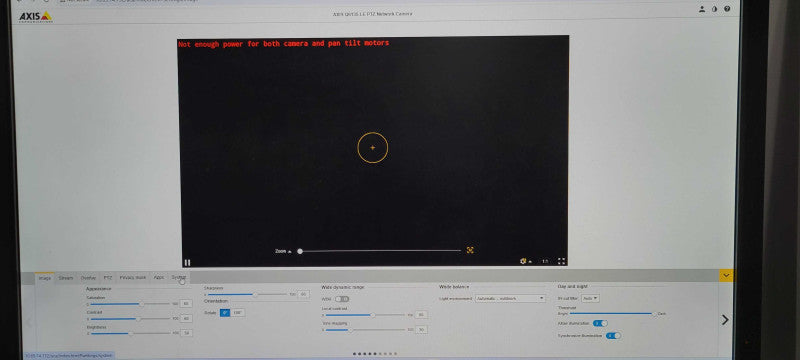Toggle the Allow illumination switch
Viewport: 800px width, 360px height.
[x=600, y=323]
